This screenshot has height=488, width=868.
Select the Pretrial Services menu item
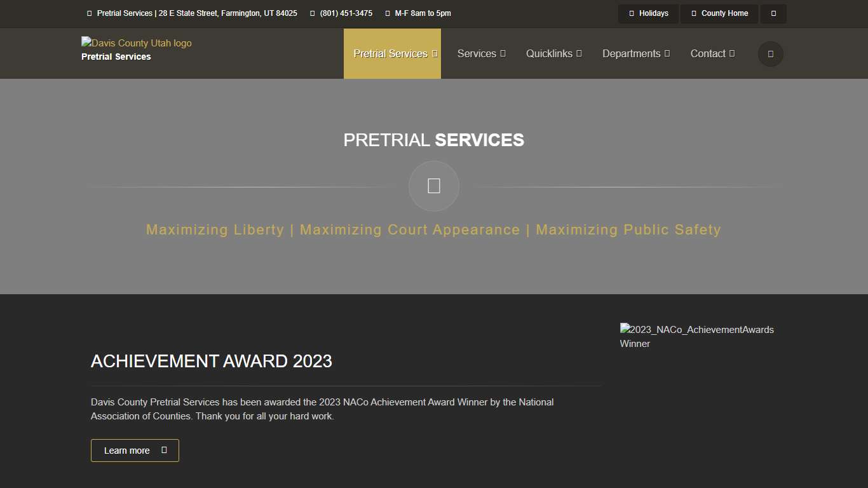point(392,53)
